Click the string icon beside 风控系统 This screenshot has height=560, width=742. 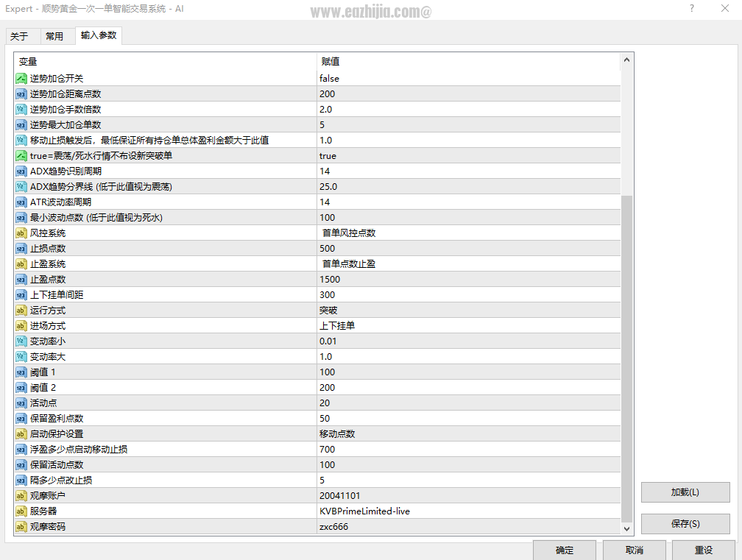[x=21, y=233]
